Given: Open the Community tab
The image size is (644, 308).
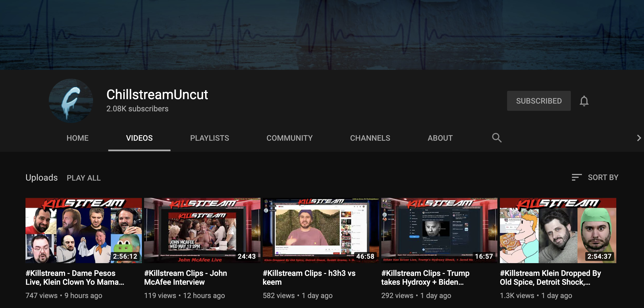Looking at the screenshot, I should 290,138.
